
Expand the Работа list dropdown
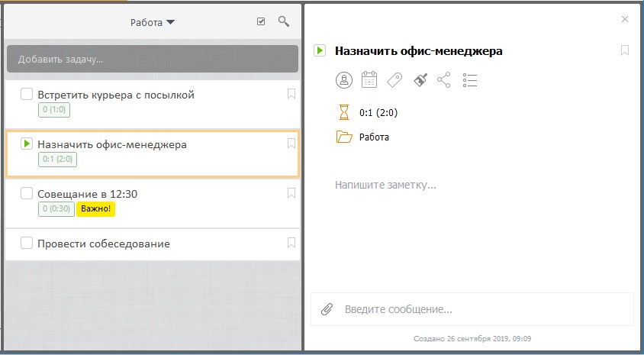pos(153,23)
